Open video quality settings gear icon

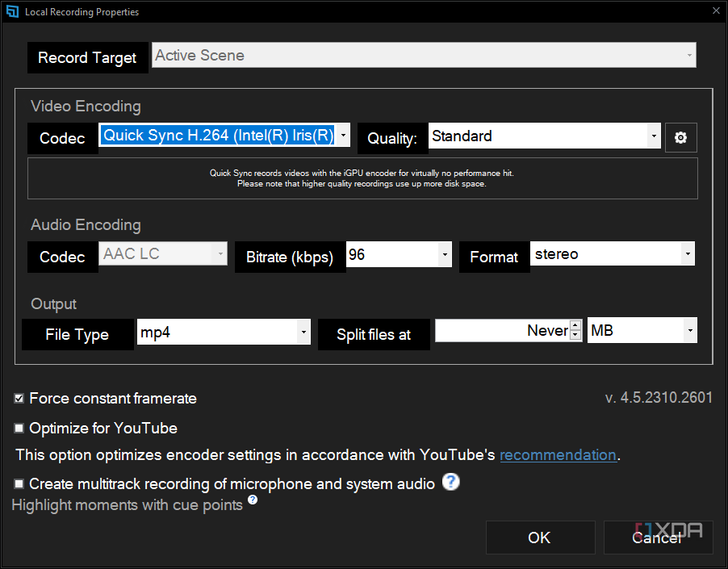[680, 137]
